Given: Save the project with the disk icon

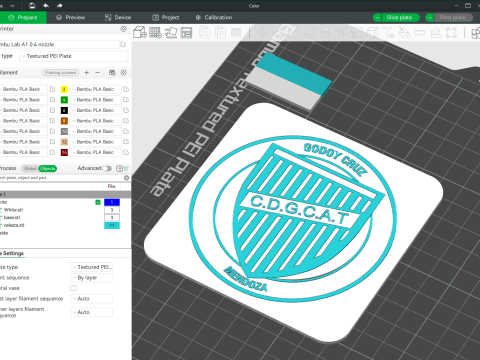Looking at the screenshot, I should 32,6.
